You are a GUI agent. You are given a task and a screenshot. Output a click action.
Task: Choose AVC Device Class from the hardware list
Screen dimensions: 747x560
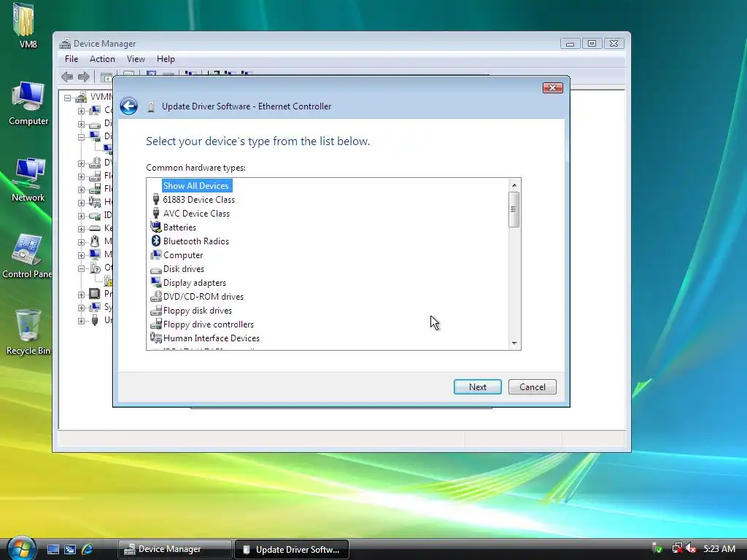196,214
